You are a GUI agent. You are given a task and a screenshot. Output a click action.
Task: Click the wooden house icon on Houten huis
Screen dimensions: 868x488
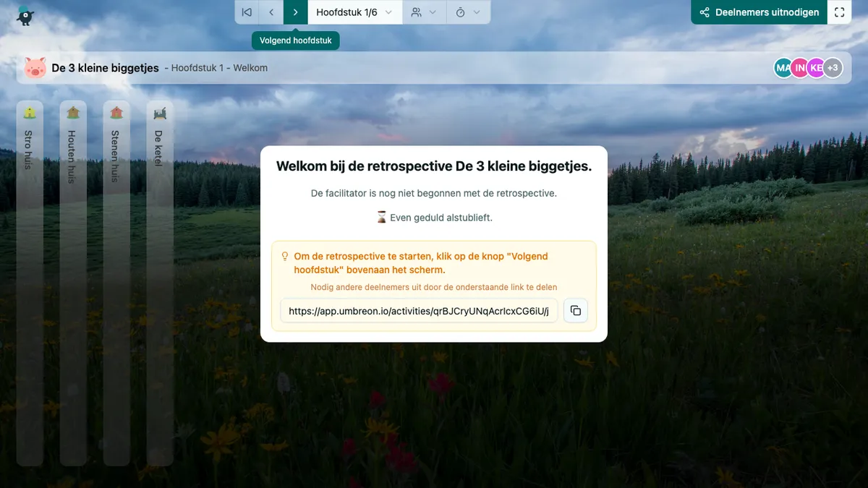point(73,112)
